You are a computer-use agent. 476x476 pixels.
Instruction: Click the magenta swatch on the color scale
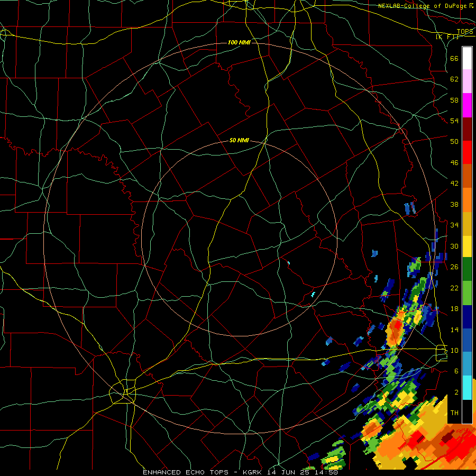pyautogui.click(x=467, y=105)
